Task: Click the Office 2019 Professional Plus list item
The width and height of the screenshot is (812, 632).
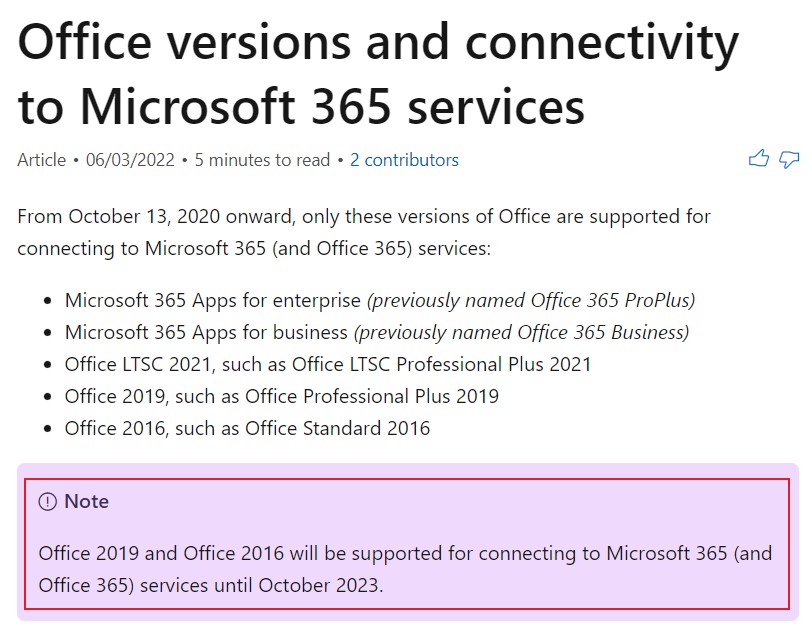Action: tap(282, 396)
